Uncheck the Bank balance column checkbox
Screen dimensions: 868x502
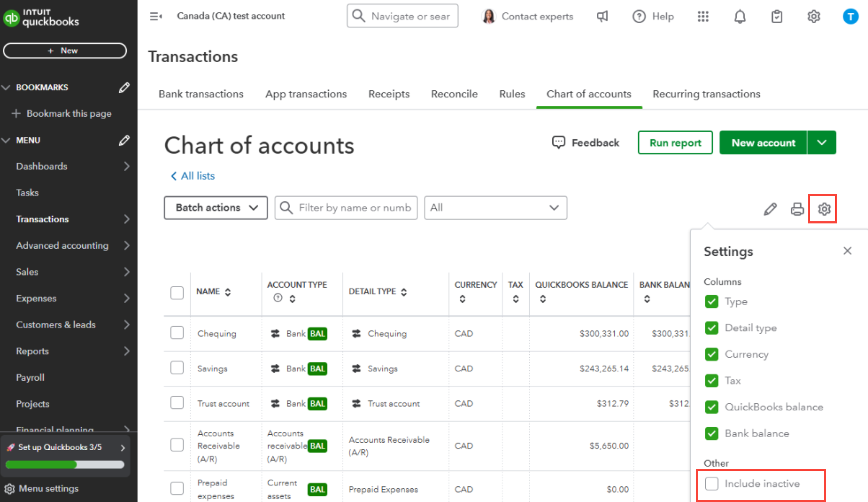click(x=711, y=433)
